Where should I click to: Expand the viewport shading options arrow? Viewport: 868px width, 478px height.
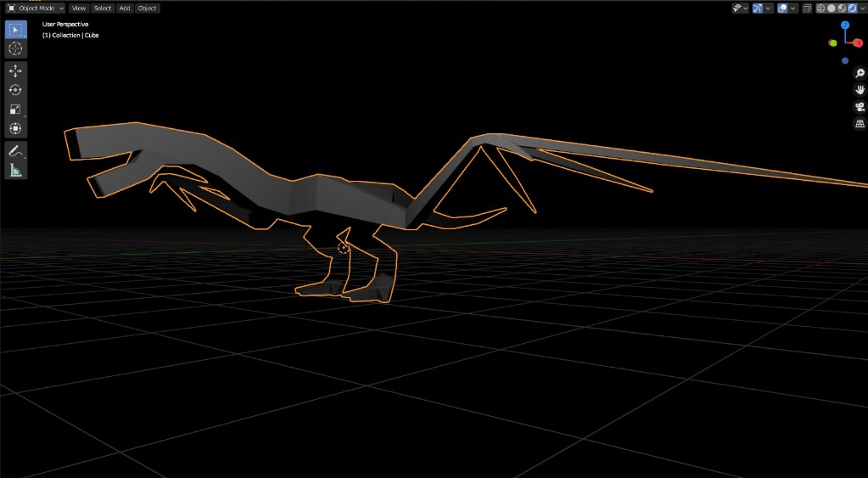click(x=861, y=8)
